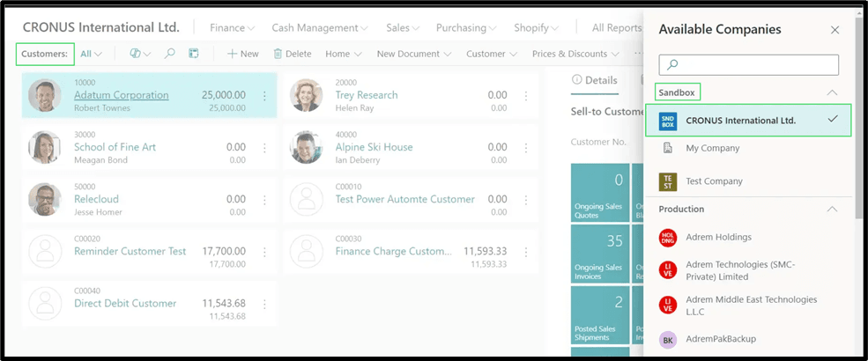
Task: Choose AdremPakBackup from the Production list
Action: click(721, 339)
